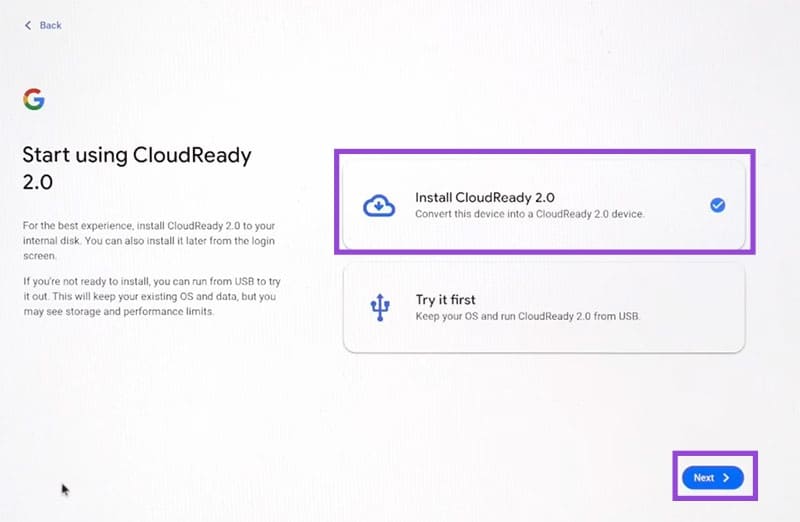
Task: Proceed with the Next button
Action: [x=713, y=478]
